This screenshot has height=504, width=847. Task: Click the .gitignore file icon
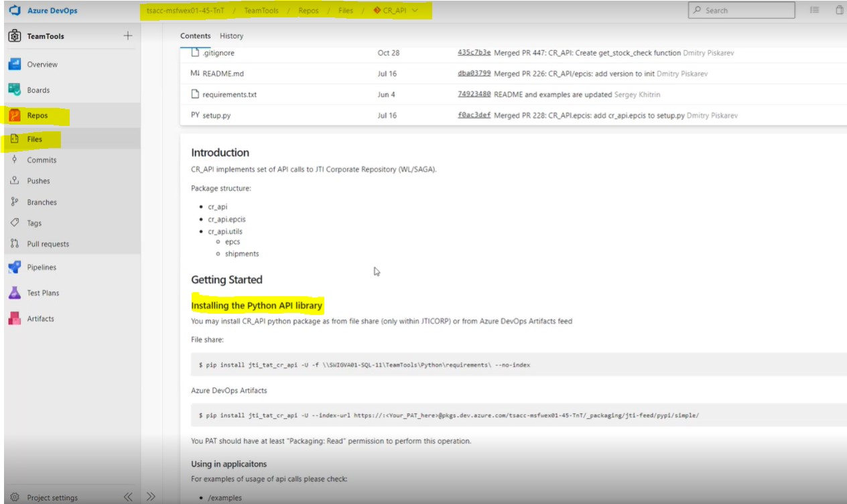coord(196,52)
